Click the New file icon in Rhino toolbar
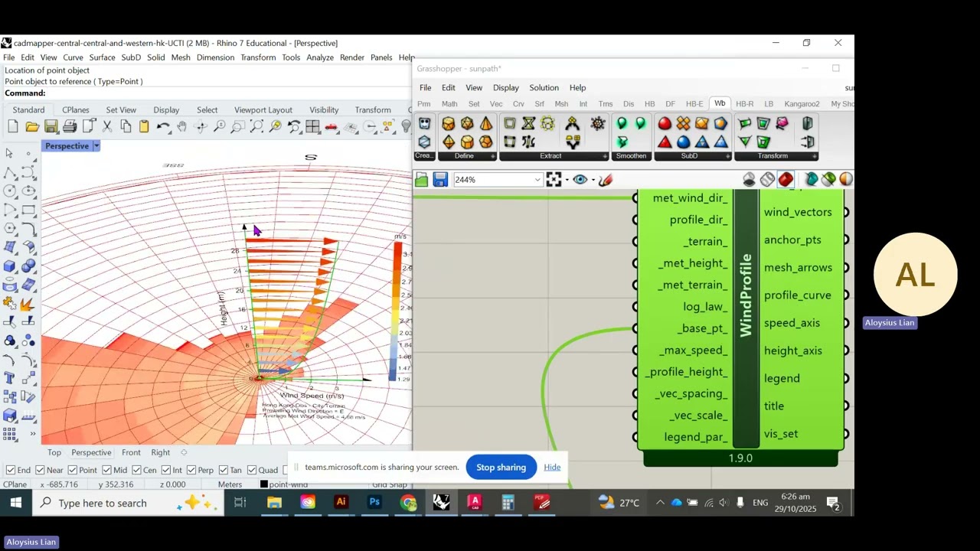The width and height of the screenshot is (980, 551). [x=13, y=127]
